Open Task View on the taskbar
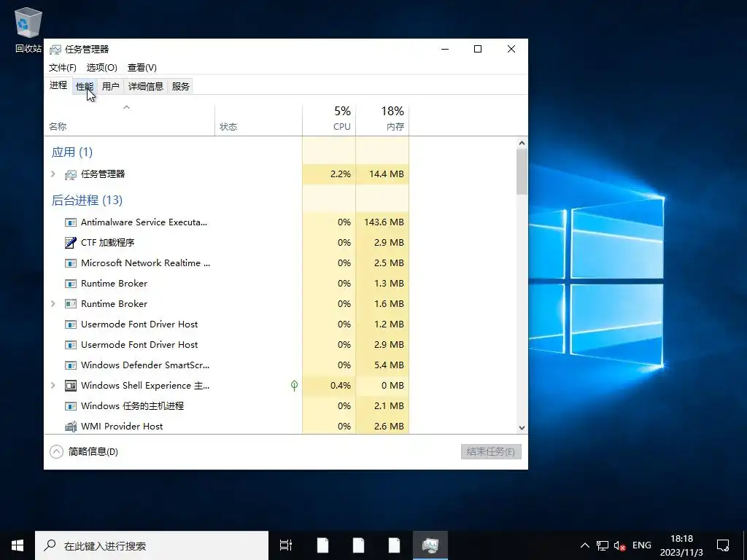This screenshot has height=560, width=747. pos(286,545)
